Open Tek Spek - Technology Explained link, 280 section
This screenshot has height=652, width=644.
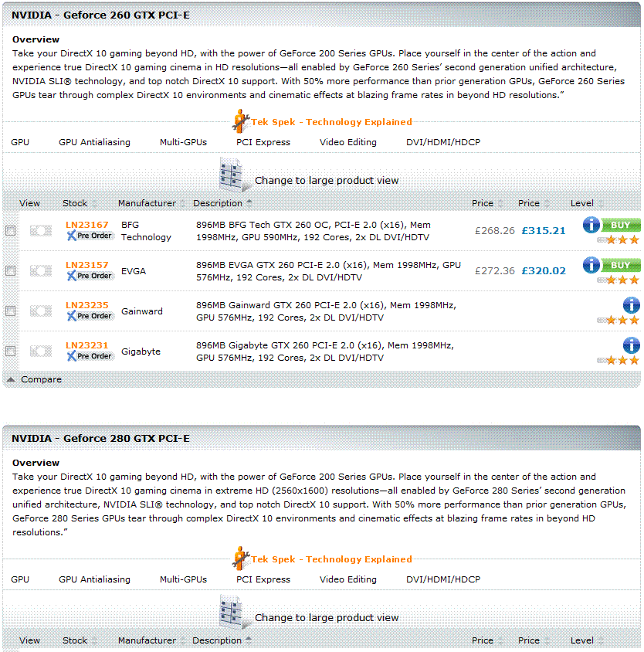click(x=331, y=559)
